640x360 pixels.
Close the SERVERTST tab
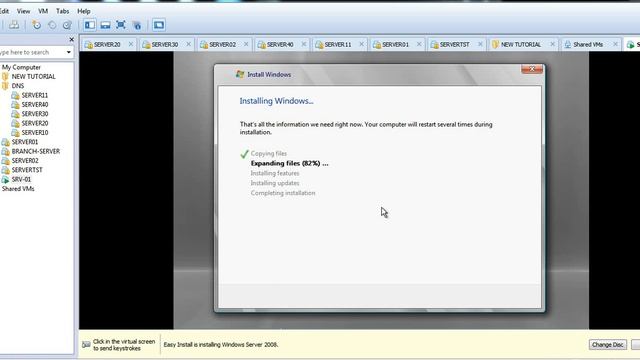(x=480, y=44)
